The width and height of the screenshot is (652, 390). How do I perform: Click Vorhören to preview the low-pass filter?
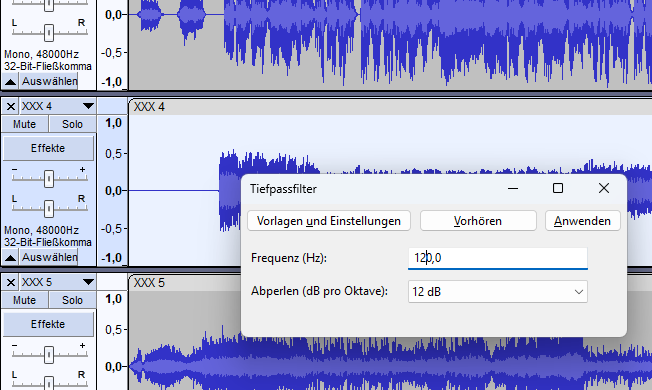[x=478, y=221]
